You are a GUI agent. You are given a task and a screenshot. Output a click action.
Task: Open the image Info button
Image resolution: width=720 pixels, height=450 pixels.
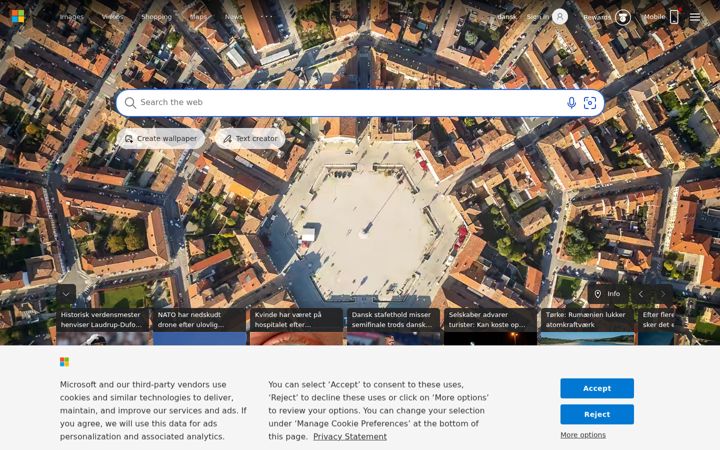coord(607,294)
